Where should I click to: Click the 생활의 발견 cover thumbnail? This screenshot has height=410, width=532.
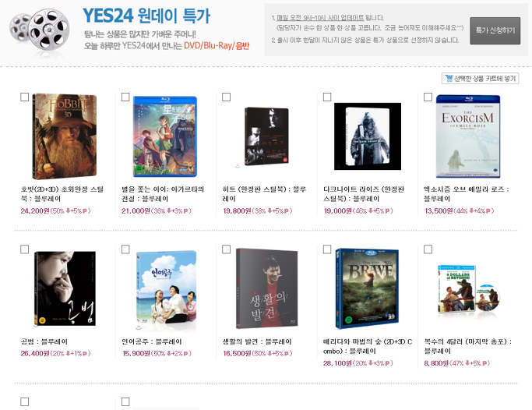point(266,288)
